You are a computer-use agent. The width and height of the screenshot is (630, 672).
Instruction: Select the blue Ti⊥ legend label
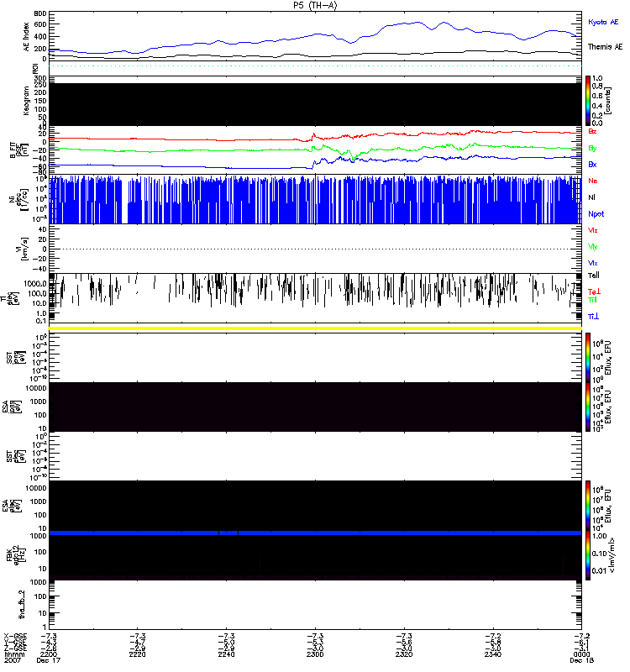[x=593, y=317]
